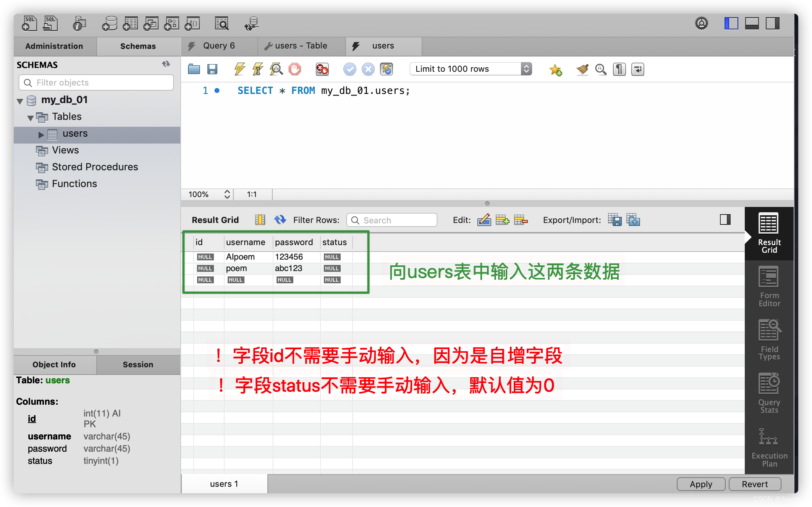
Task: Create a new table icon
Action: pyautogui.click(x=130, y=24)
